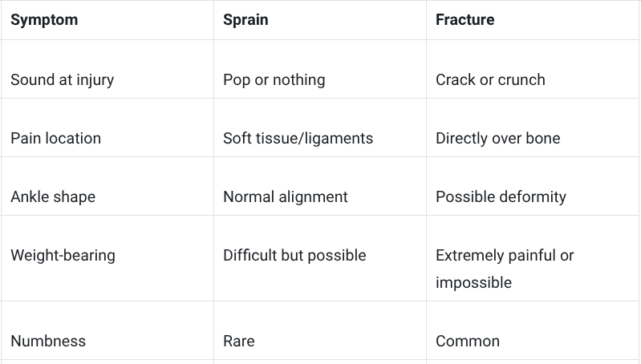
Task: Click the Normal alignment cell
Action: click(x=286, y=197)
